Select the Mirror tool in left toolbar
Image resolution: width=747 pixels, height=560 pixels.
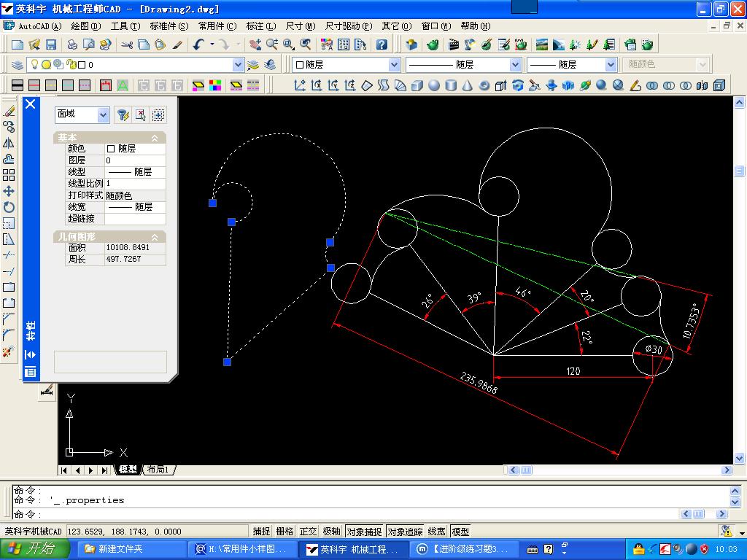tap(9, 143)
